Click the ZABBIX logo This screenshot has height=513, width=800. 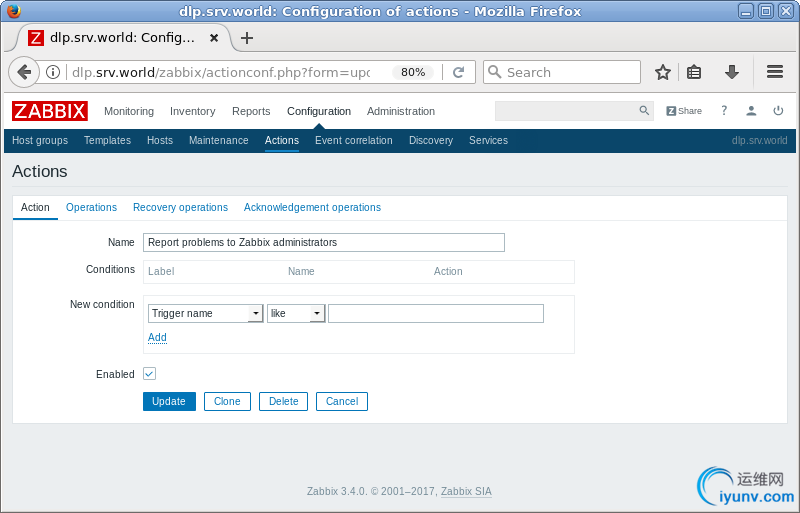click(49, 111)
